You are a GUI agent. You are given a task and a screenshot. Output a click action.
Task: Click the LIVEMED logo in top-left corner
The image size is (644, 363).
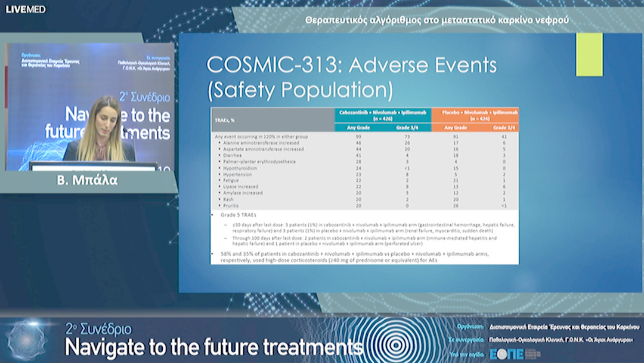click(x=26, y=9)
